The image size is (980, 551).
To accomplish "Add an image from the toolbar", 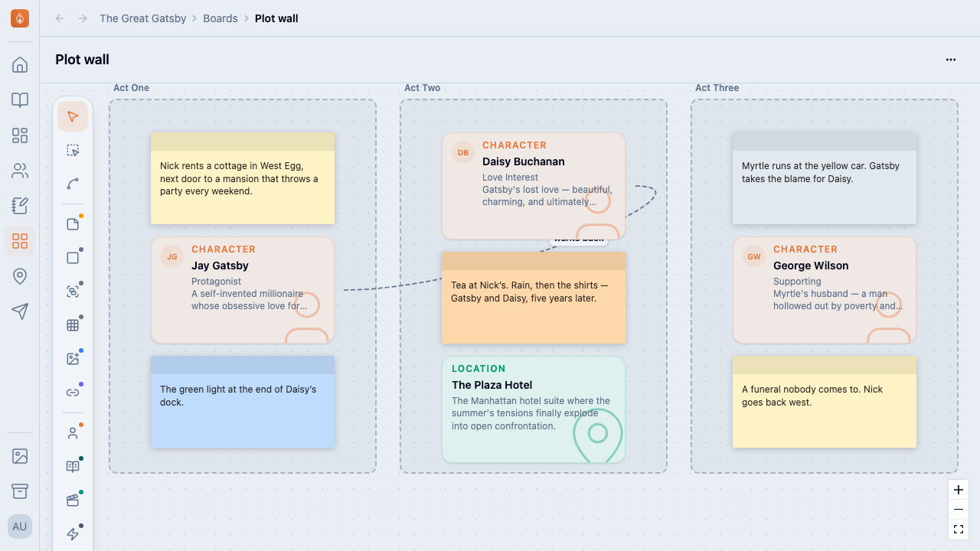I will click(73, 359).
